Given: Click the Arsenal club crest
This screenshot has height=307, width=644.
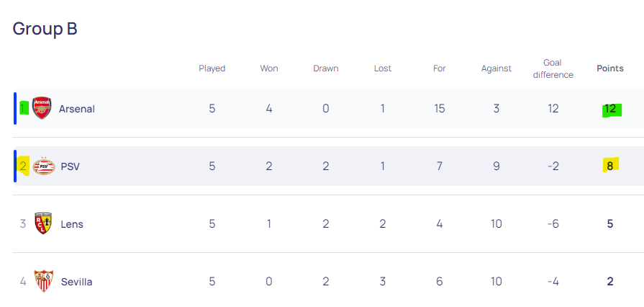Looking at the screenshot, I should [42, 108].
